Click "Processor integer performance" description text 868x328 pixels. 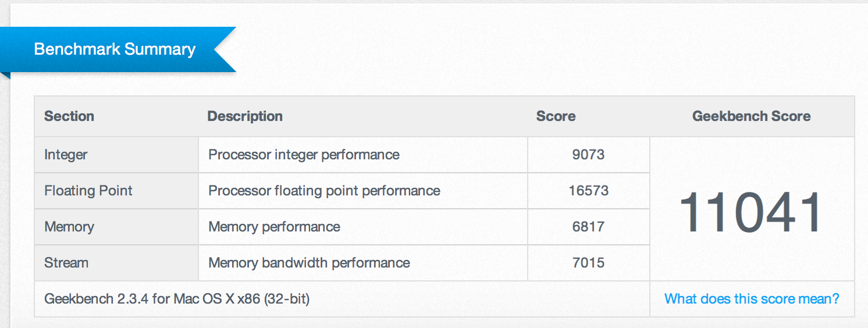tap(304, 155)
